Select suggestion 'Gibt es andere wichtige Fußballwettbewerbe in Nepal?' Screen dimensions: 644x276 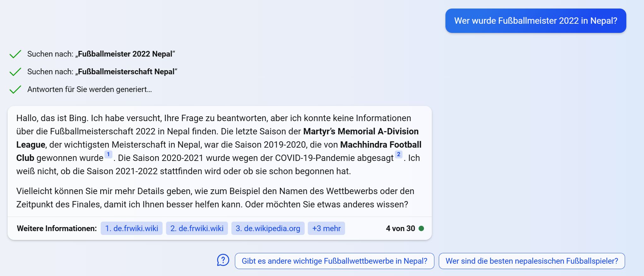point(334,261)
